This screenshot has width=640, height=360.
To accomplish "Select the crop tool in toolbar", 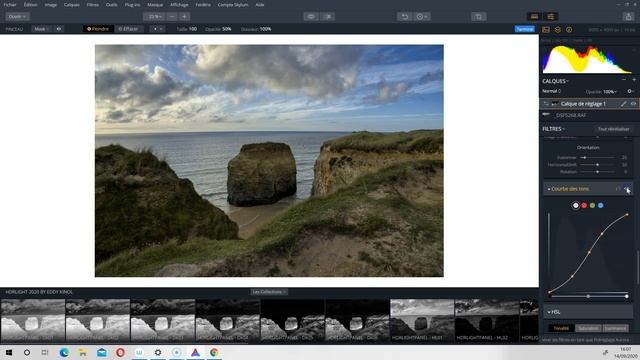I will pos(478,17).
